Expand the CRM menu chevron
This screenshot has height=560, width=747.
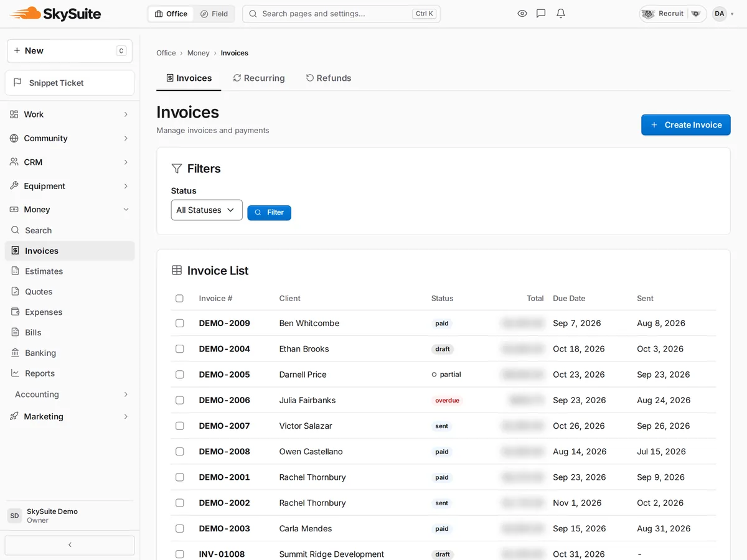tap(126, 162)
